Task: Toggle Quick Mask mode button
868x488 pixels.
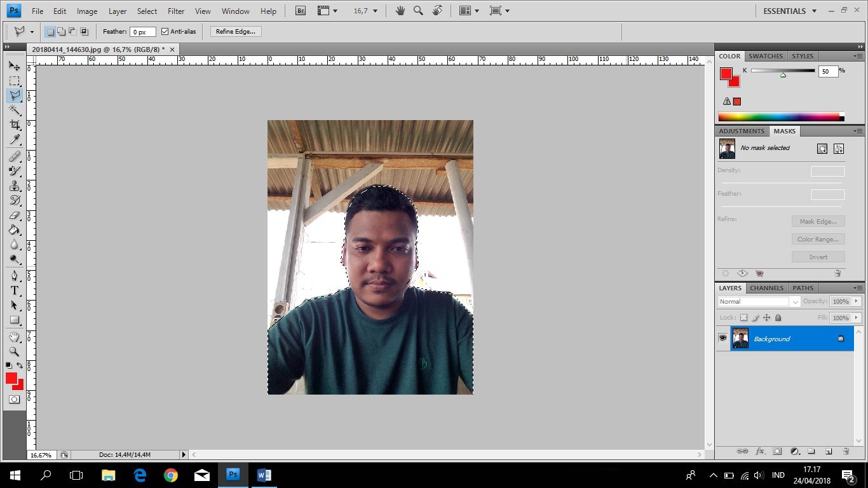Action: 14,399
